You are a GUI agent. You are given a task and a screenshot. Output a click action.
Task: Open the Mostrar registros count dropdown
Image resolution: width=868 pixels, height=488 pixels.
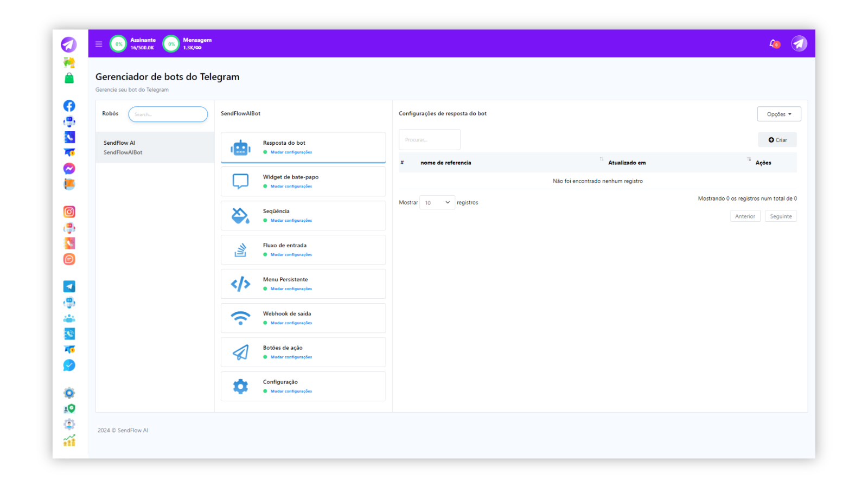pos(437,202)
